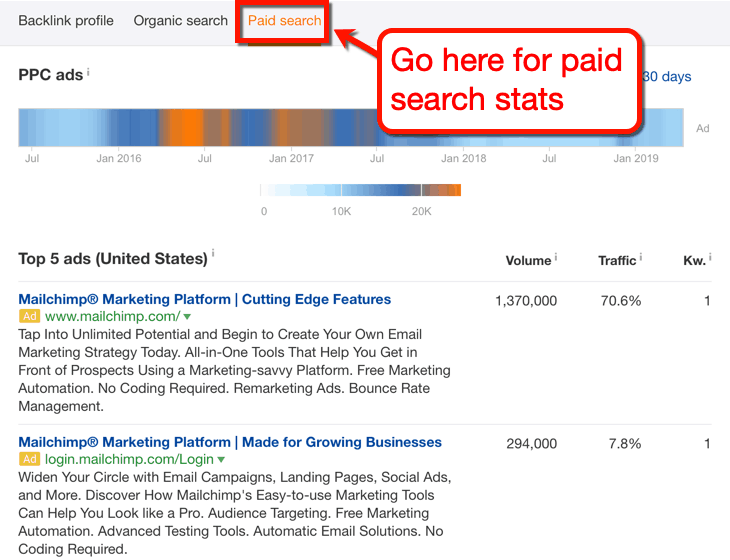Open the Backlink profile tab
This screenshot has width=730, height=560.
coord(66,21)
